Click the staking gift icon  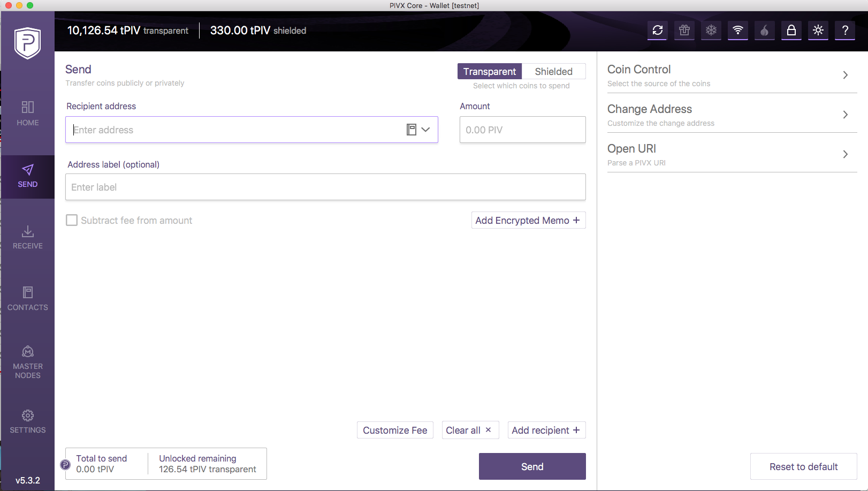coord(684,31)
